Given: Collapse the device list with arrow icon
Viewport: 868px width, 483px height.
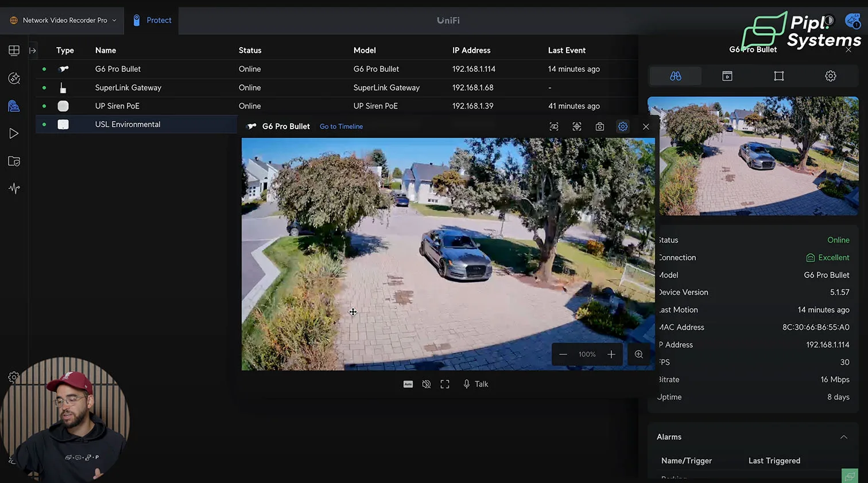Looking at the screenshot, I should pyautogui.click(x=33, y=50).
